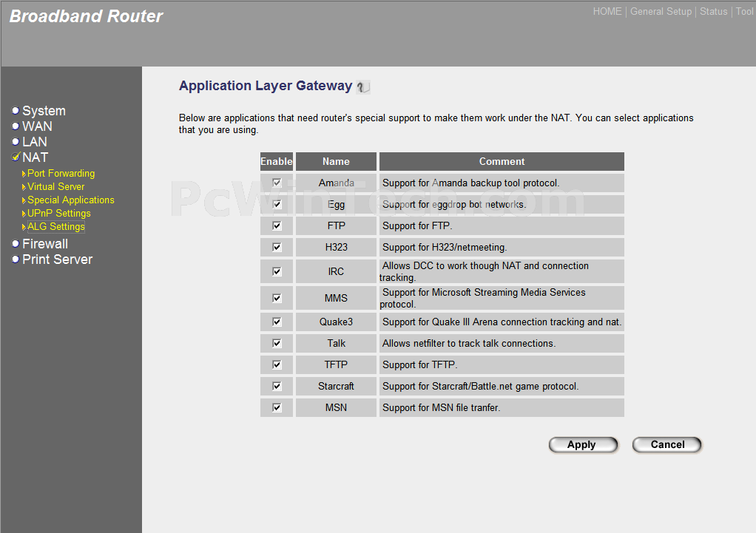This screenshot has width=756, height=533.
Task: Click the arrow beside UPnP Settings
Action: 24,214
